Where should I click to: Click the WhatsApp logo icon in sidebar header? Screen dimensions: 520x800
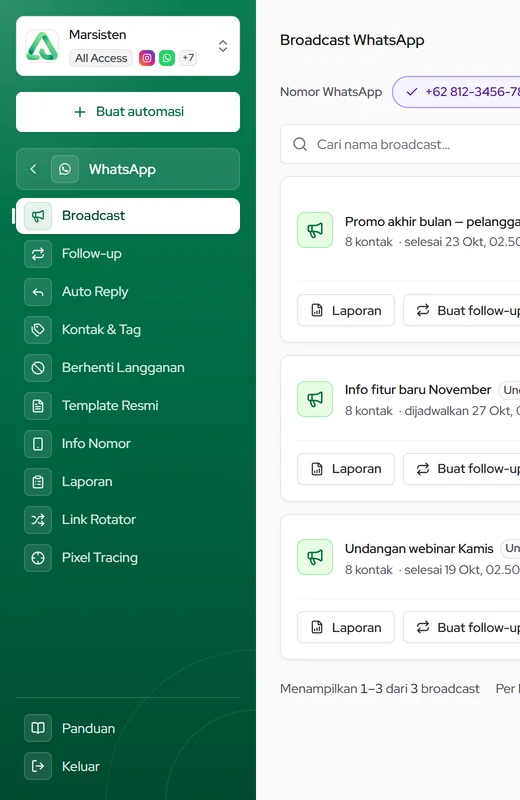pos(65,169)
